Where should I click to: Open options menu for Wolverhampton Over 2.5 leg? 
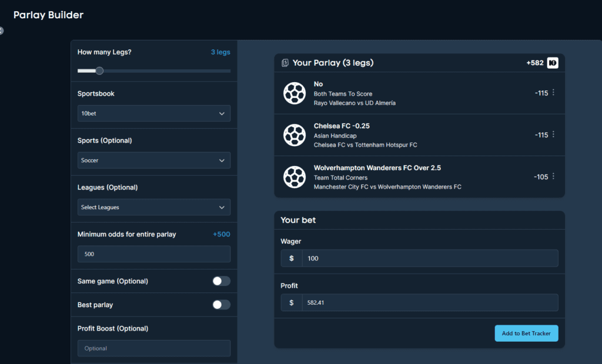[x=553, y=176]
